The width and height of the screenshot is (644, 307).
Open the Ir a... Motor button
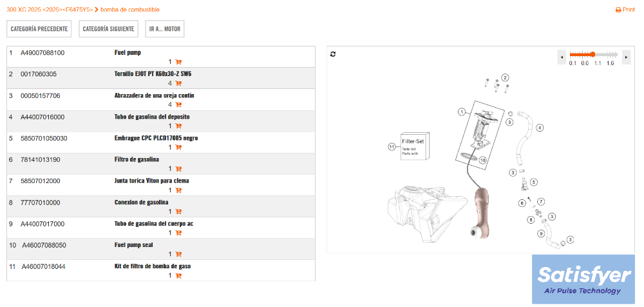click(165, 29)
